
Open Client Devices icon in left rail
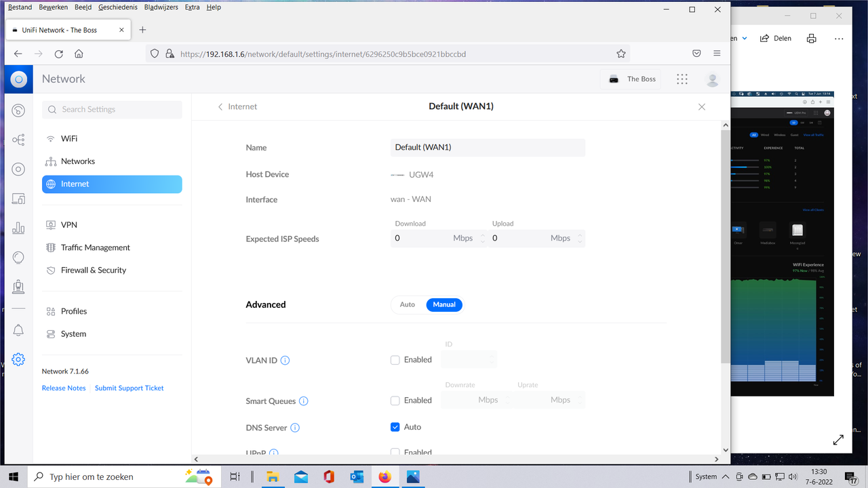point(18,199)
